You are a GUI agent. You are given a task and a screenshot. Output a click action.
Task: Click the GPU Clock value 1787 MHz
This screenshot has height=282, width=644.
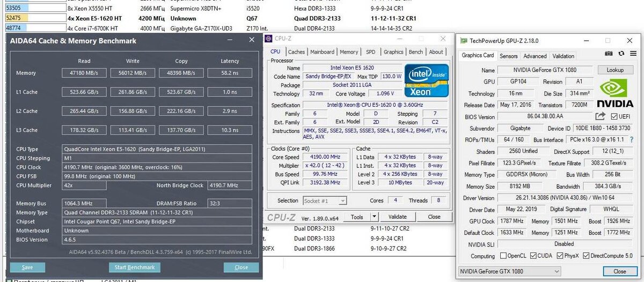513,221
